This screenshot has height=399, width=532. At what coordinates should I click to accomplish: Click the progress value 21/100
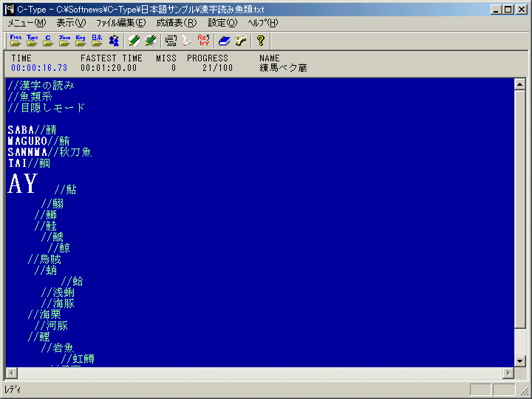[x=218, y=68]
